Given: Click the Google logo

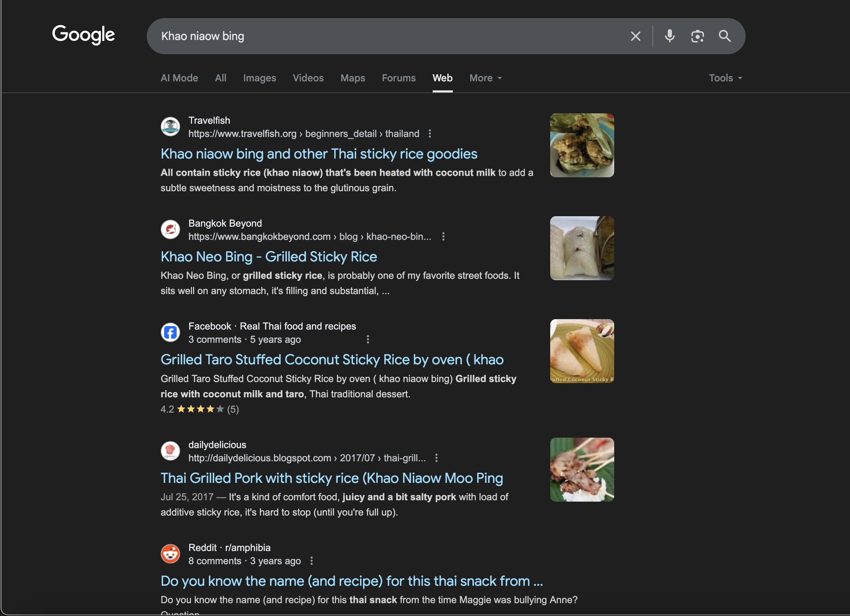Looking at the screenshot, I should 83,35.
